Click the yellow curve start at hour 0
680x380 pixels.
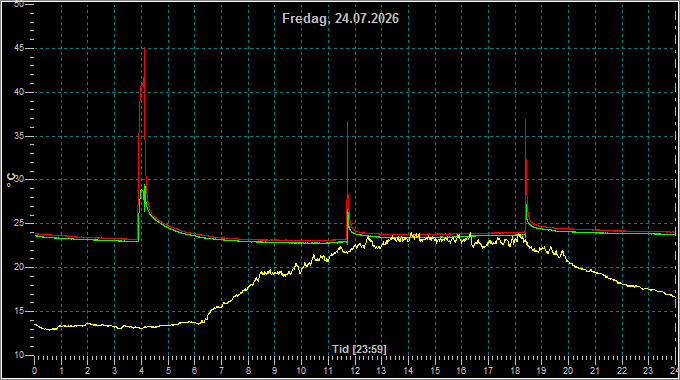tap(35, 324)
